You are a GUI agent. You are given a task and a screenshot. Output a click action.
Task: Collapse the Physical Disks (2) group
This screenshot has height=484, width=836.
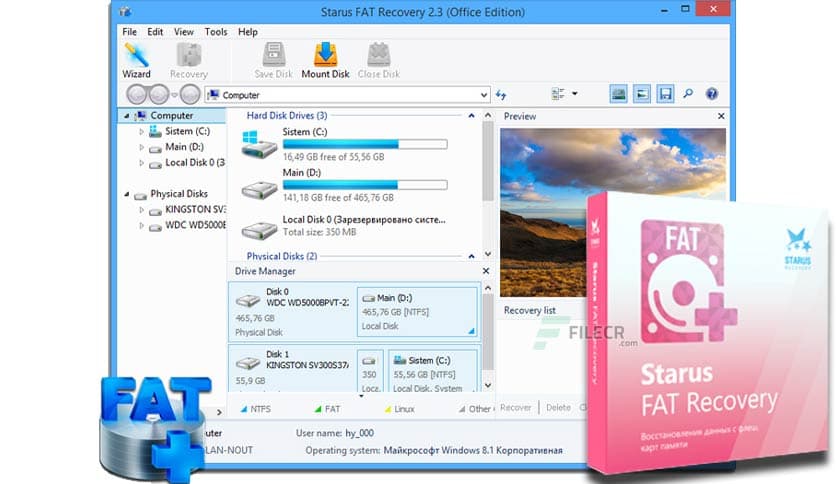(x=471, y=256)
